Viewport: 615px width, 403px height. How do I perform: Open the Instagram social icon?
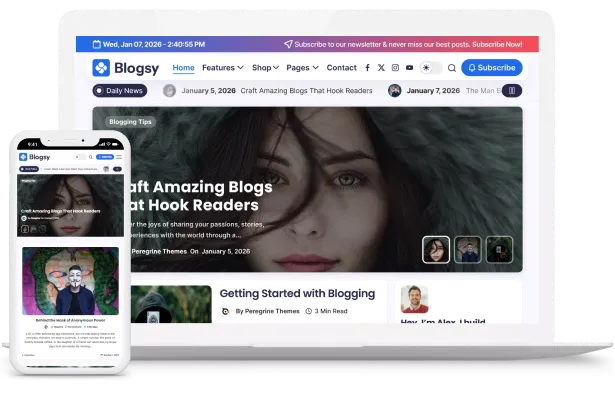395,68
